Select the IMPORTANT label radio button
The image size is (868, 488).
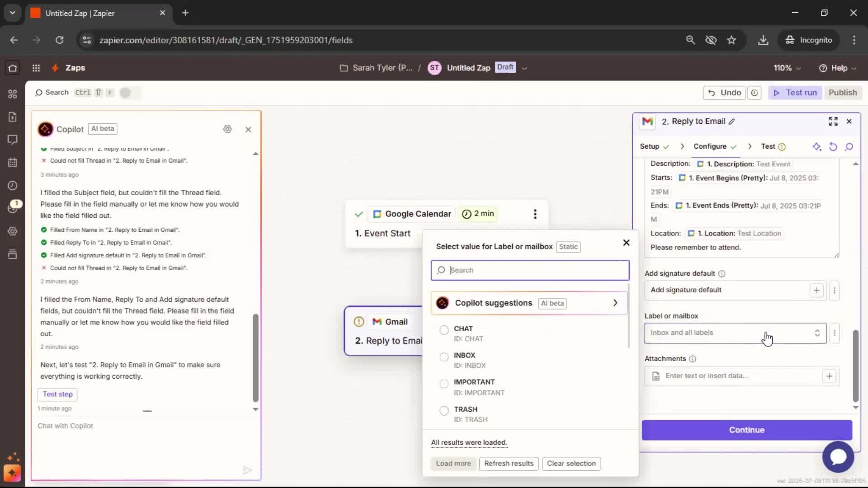point(444,384)
